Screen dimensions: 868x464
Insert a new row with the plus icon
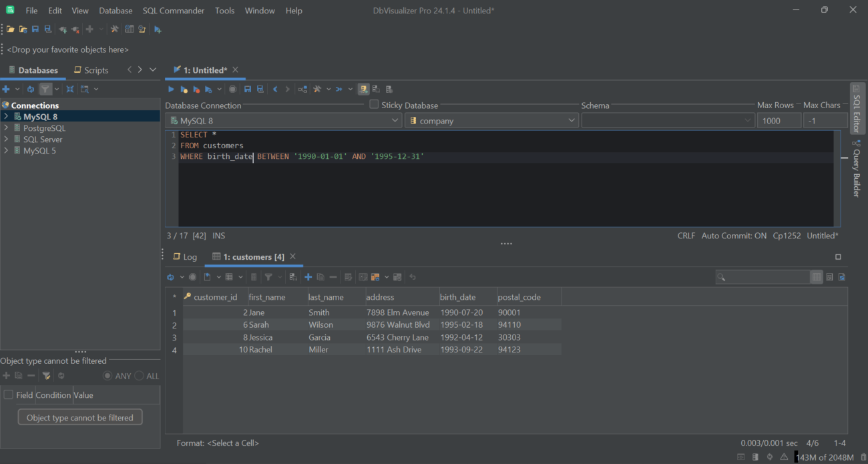[x=308, y=276]
